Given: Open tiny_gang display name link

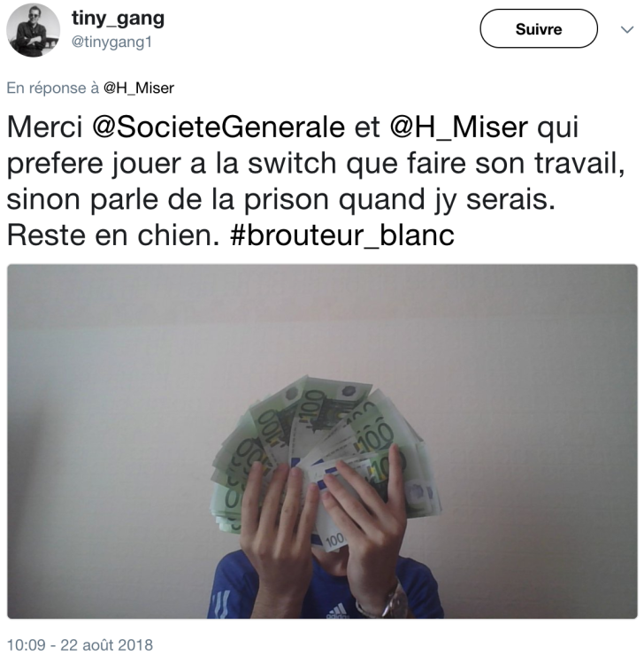Looking at the screenshot, I should pyautogui.click(x=118, y=19).
